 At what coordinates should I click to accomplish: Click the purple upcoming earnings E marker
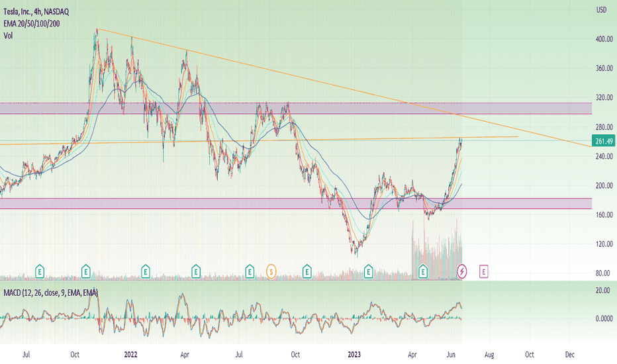484,271
